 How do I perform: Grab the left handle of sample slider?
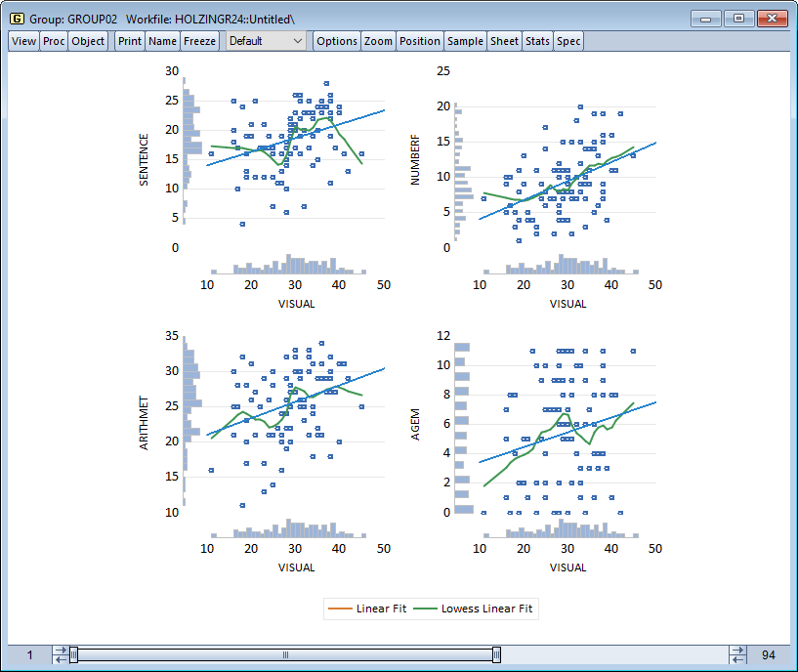74,654
